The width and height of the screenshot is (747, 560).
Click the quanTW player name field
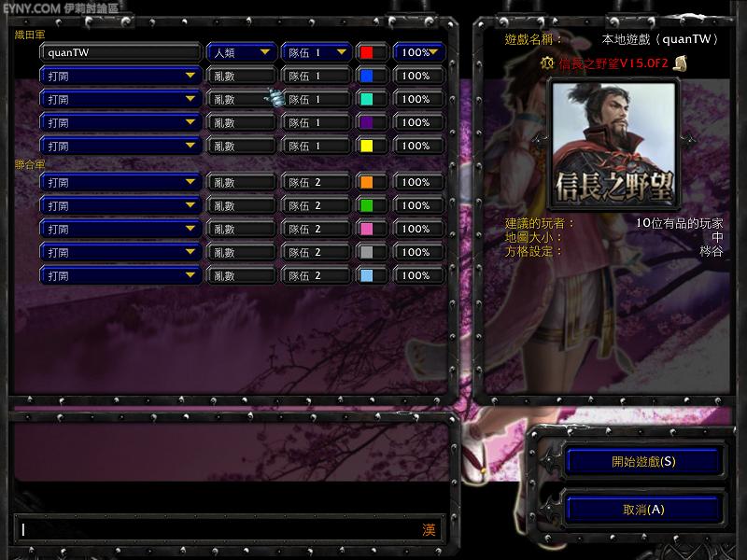tap(121, 52)
